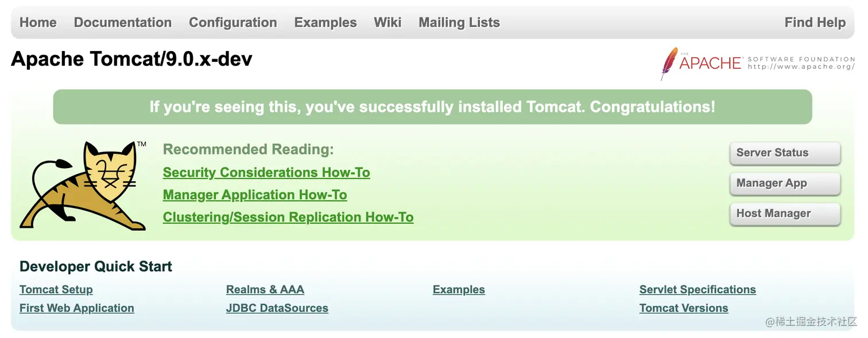The image size is (868, 338).
Task: Read the Manager Application How-To link
Action: click(x=255, y=195)
